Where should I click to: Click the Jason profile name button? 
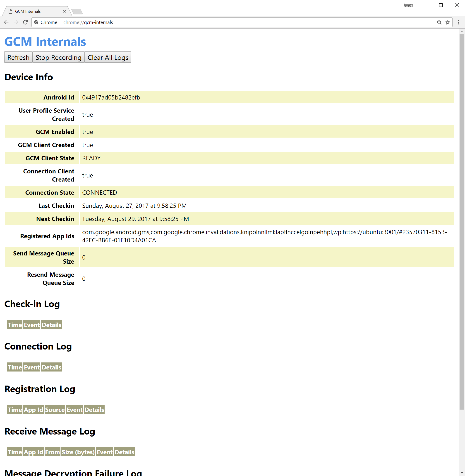[408, 5]
